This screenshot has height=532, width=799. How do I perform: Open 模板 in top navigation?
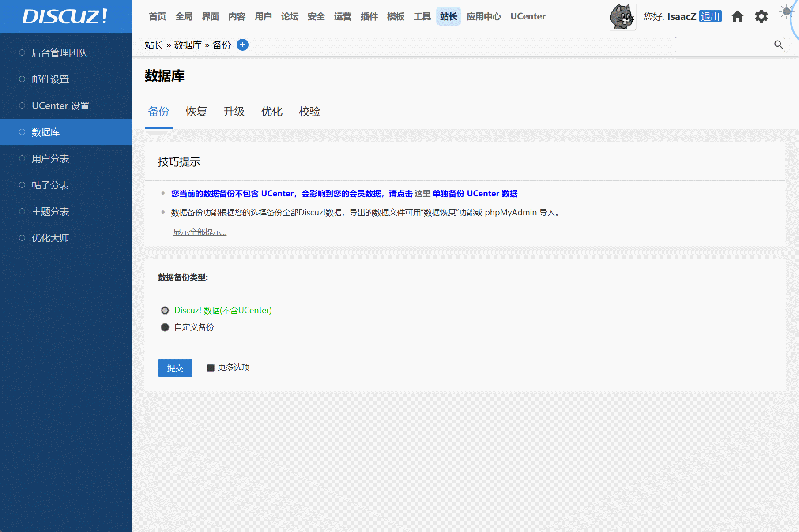tap(396, 16)
